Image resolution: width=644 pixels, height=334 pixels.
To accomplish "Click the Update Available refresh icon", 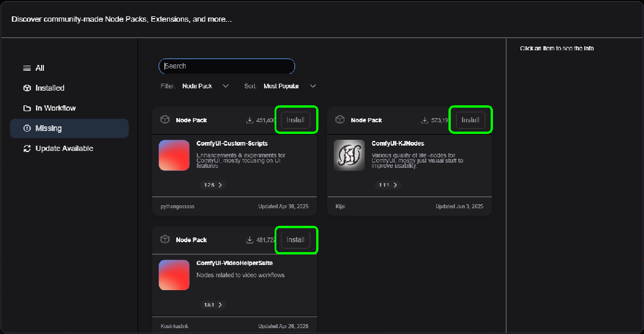I will click(27, 149).
